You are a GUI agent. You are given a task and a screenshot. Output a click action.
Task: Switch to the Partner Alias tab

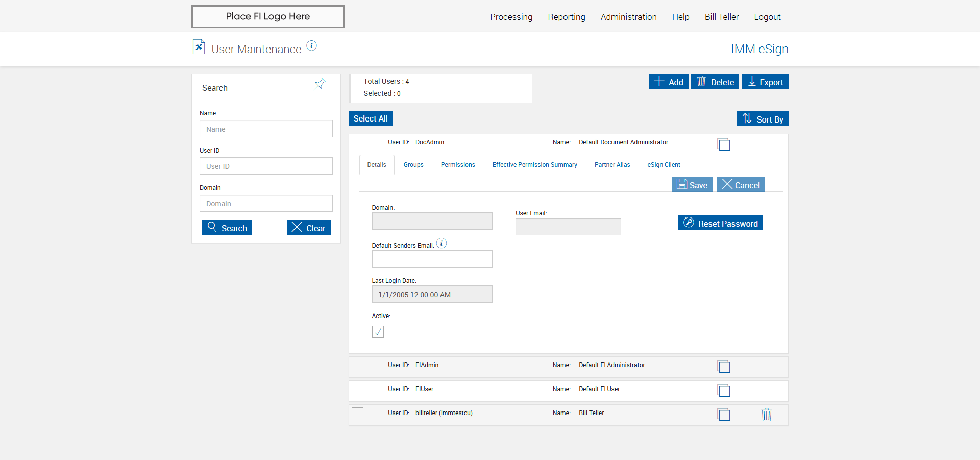pyautogui.click(x=612, y=165)
